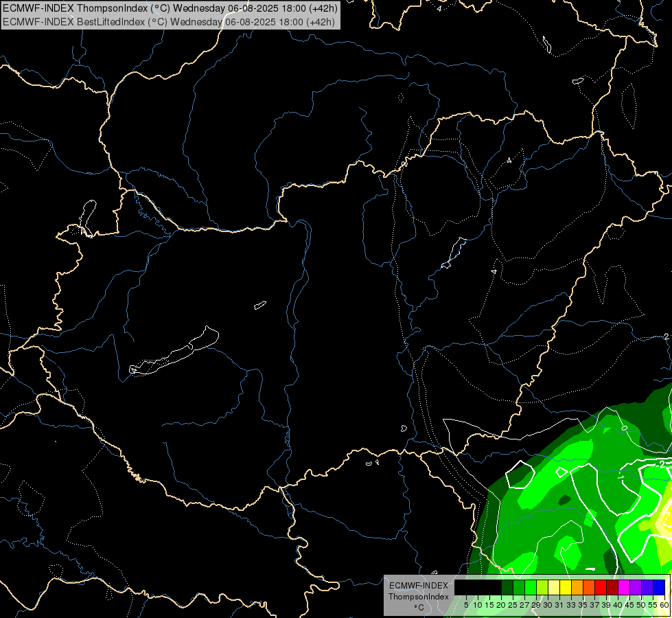Click the medium green 25–27 legend swatch
Screen dimensions: 672x618
519,587
